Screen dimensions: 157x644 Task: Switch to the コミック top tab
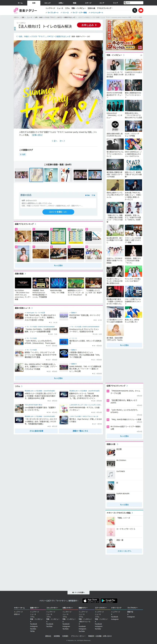(47, 3)
